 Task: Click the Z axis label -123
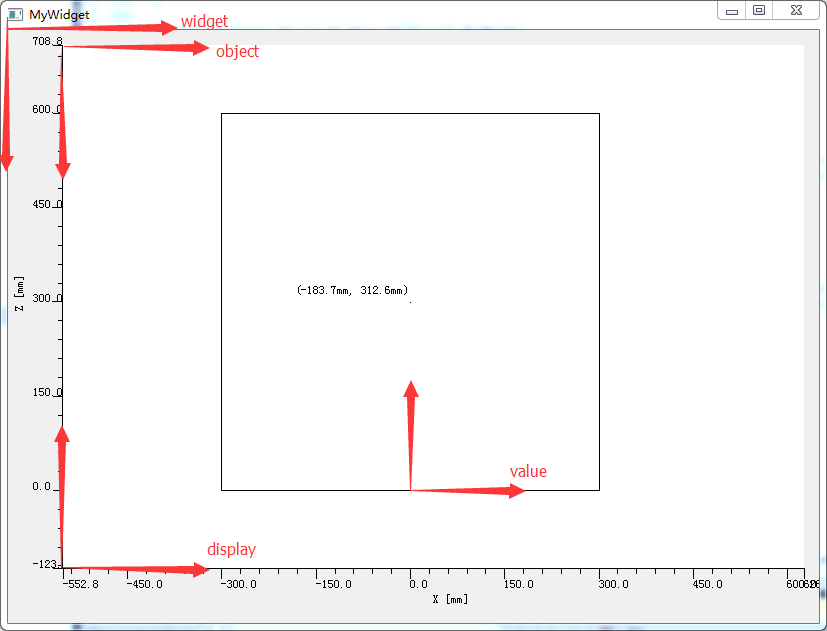[x=45, y=564]
